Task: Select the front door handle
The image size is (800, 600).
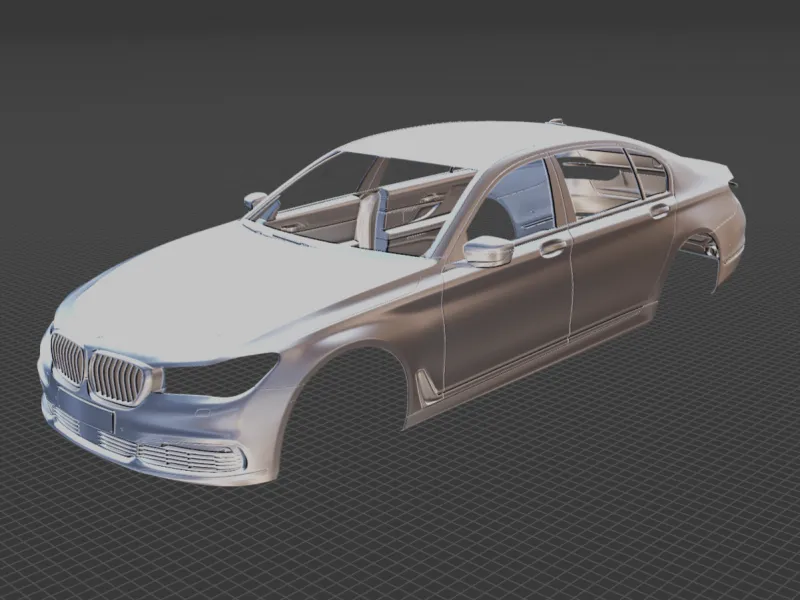Action: [x=554, y=247]
